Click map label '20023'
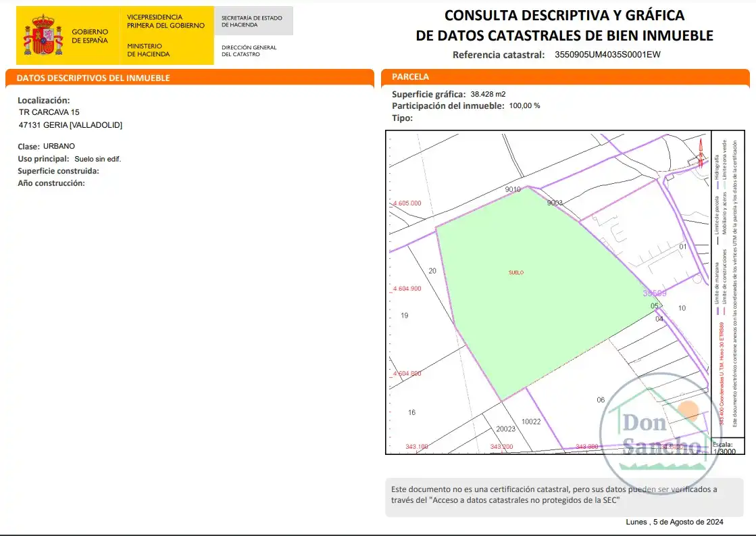 pos(506,429)
